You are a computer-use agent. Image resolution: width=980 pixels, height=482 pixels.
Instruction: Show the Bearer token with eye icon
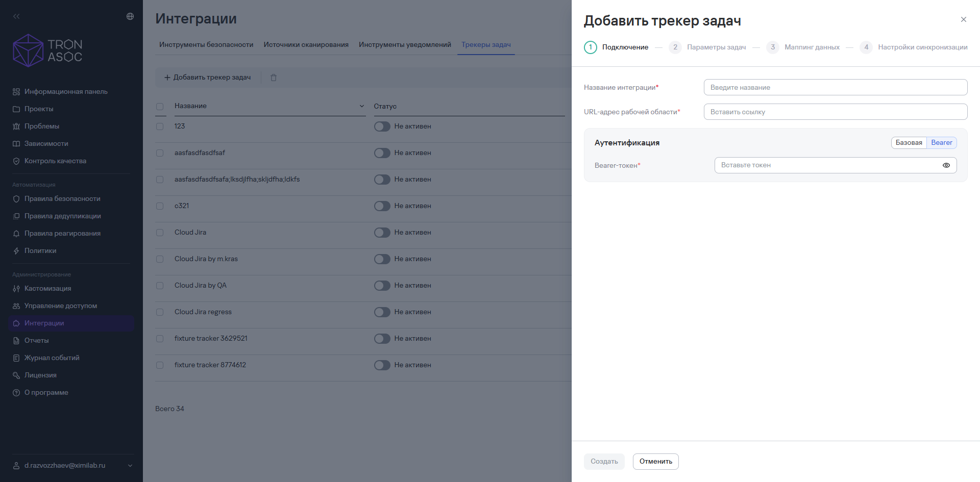click(946, 165)
